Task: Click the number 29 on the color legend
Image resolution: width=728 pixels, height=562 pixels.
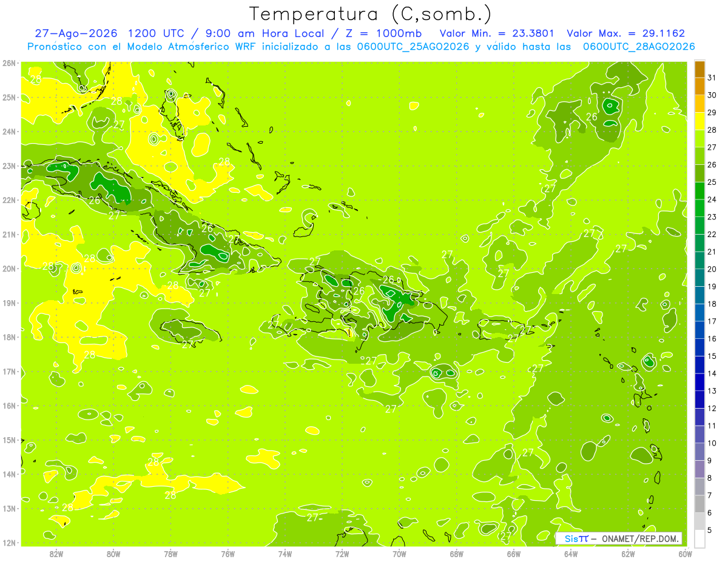Action: click(712, 113)
